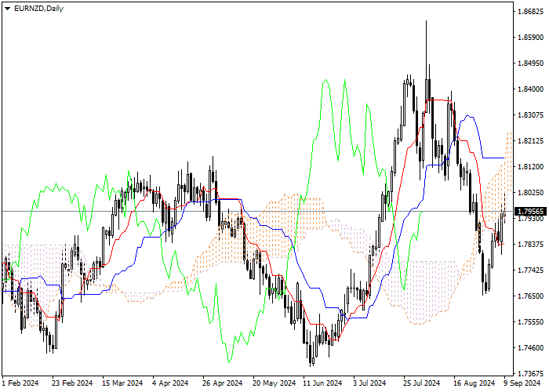Click the 1.76500 price axis label
Viewport: 549px width, 392px height.
tap(530, 296)
